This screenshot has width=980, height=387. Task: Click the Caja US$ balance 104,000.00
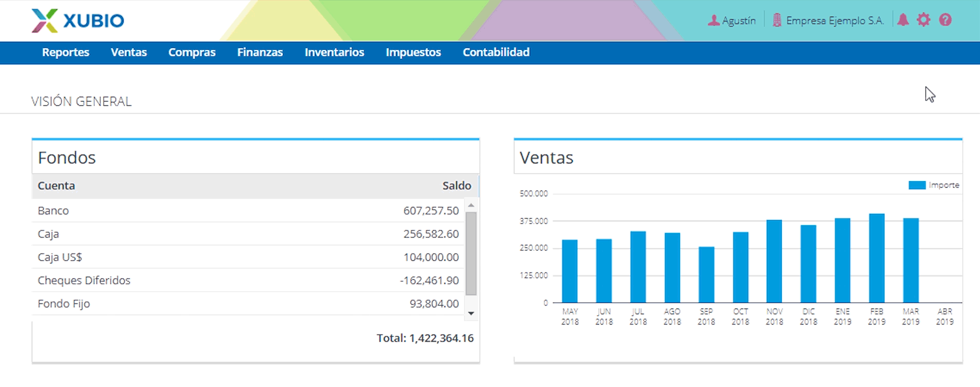pos(431,257)
